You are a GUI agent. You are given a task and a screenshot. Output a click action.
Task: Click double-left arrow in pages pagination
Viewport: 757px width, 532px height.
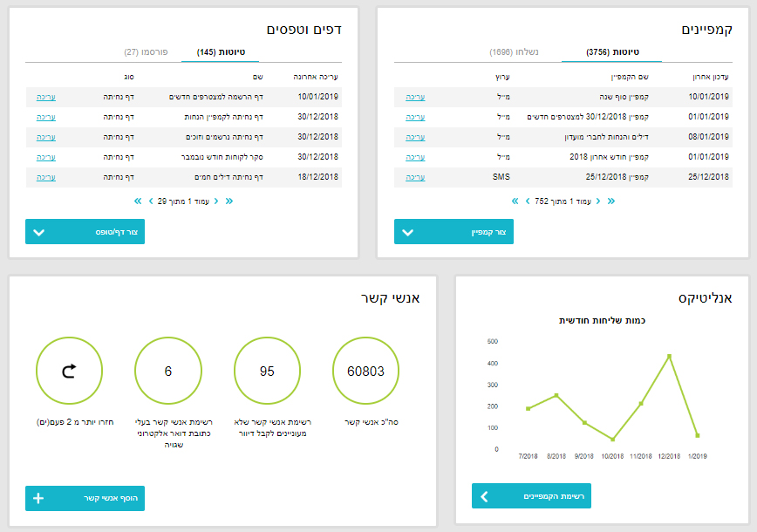coord(138,201)
